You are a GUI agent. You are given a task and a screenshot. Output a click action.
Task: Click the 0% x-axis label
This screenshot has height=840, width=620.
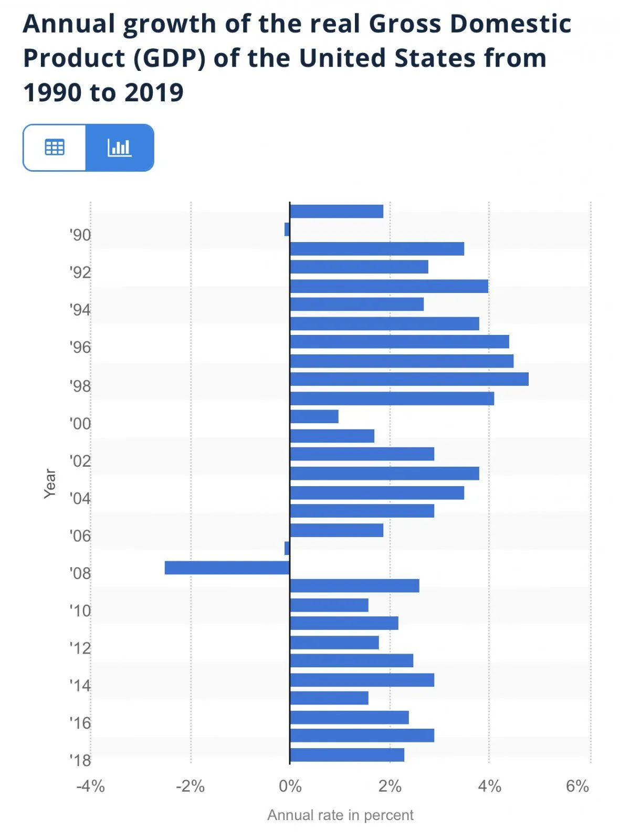290,786
